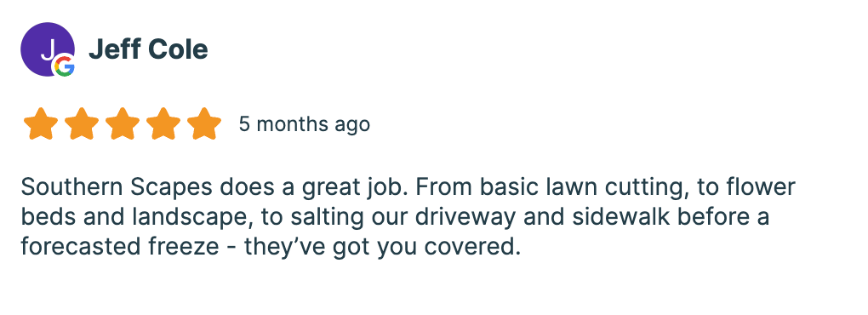
Task: Select the first orange rating star
Action: coord(40,124)
